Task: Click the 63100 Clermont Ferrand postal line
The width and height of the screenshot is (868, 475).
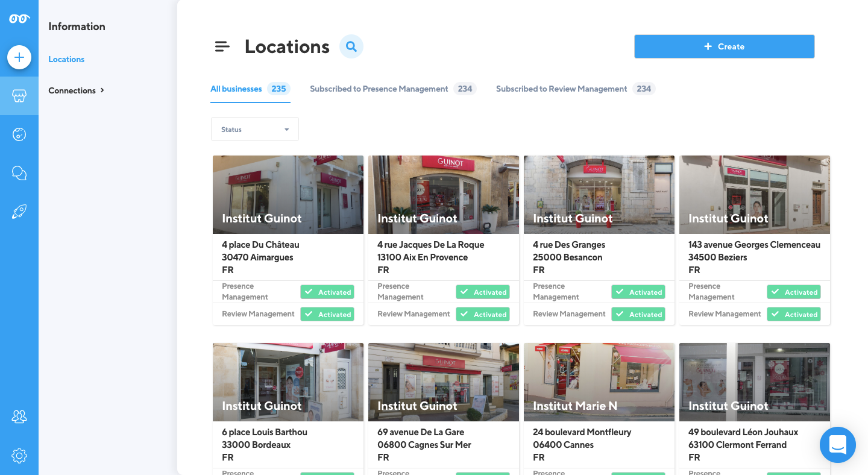Action: pyautogui.click(x=738, y=445)
